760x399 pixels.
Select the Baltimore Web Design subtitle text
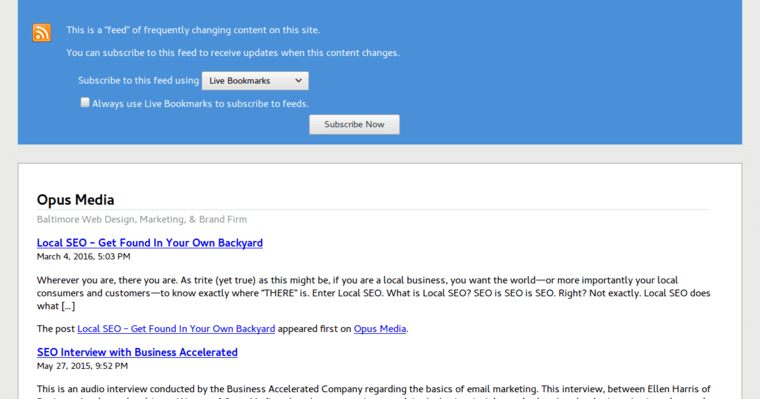pyautogui.click(x=142, y=220)
